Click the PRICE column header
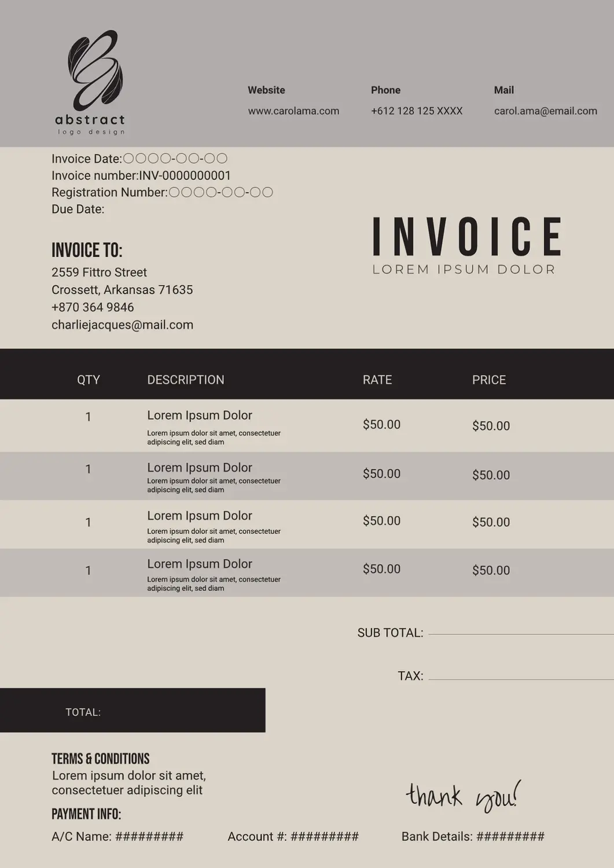 coord(488,380)
